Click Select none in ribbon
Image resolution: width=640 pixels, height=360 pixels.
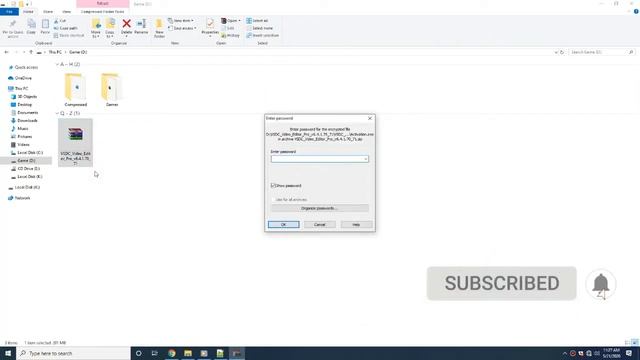point(260,28)
